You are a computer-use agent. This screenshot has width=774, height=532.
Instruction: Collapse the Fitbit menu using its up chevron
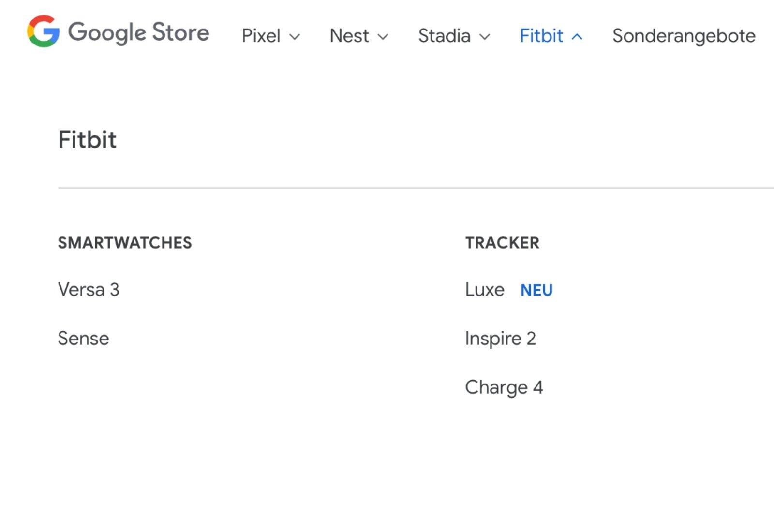coord(577,37)
